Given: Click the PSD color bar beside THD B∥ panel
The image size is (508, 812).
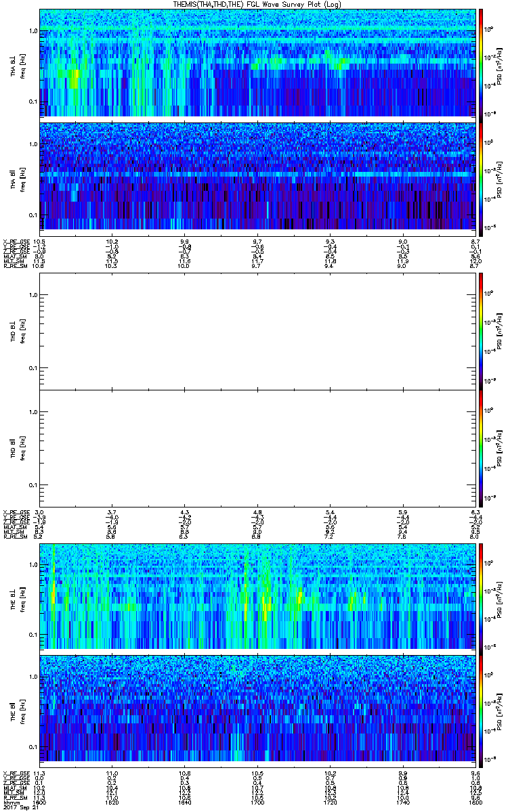Looking at the screenshot, I should [480, 449].
